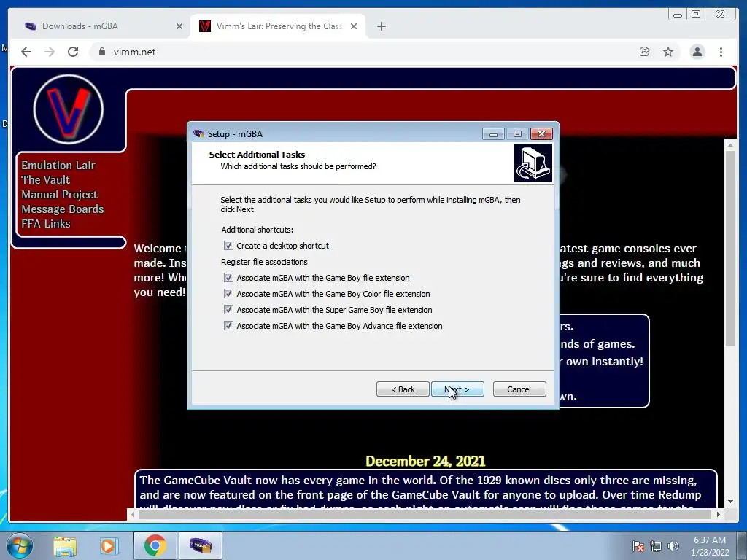Screen dimensions: 747x560
Task: Open the Chrome profile icon
Action: coord(697,52)
